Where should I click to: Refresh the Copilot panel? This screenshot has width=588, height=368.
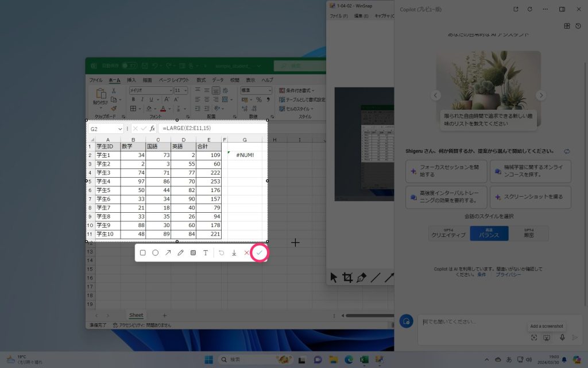click(x=530, y=9)
